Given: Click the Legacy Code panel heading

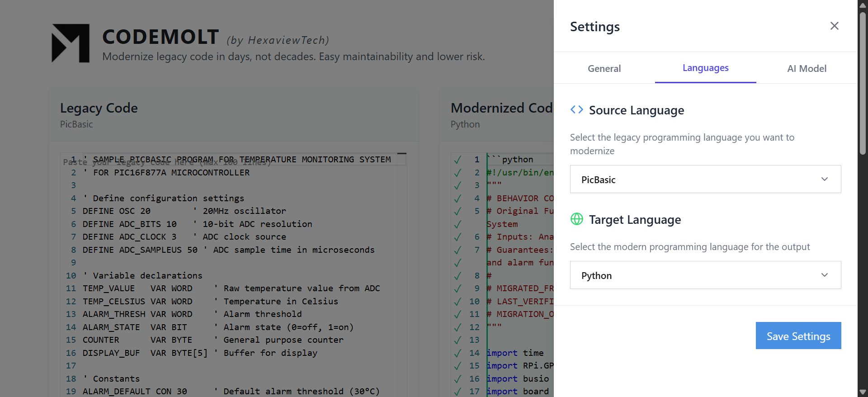Looking at the screenshot, I should pos(99,108).
